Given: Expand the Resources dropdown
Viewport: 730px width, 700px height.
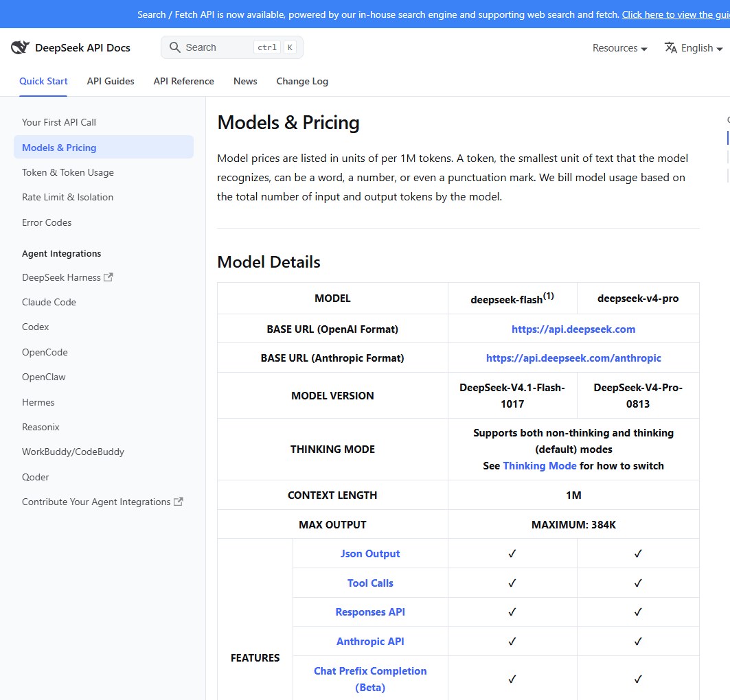Looking at the screenshot, I should [x=619, y=48].
